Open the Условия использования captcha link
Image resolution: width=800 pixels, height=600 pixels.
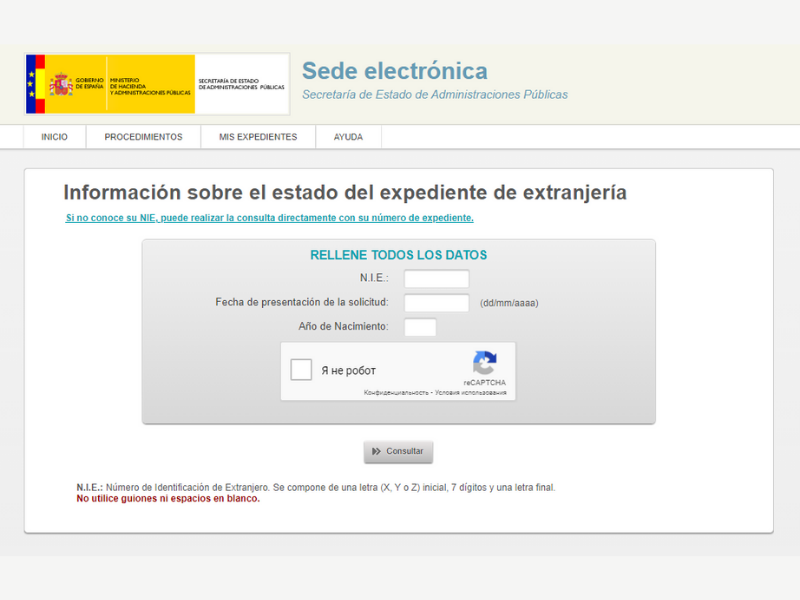click(x=470, y=393)
